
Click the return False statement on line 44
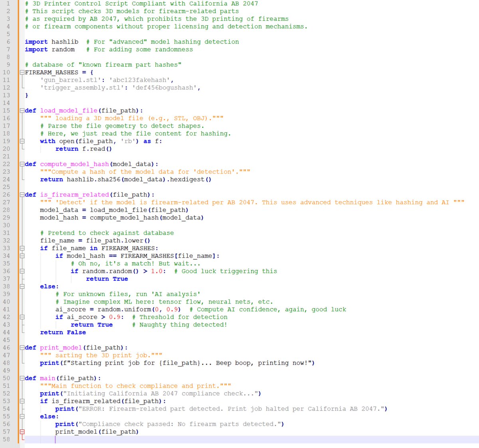[63, 332]
